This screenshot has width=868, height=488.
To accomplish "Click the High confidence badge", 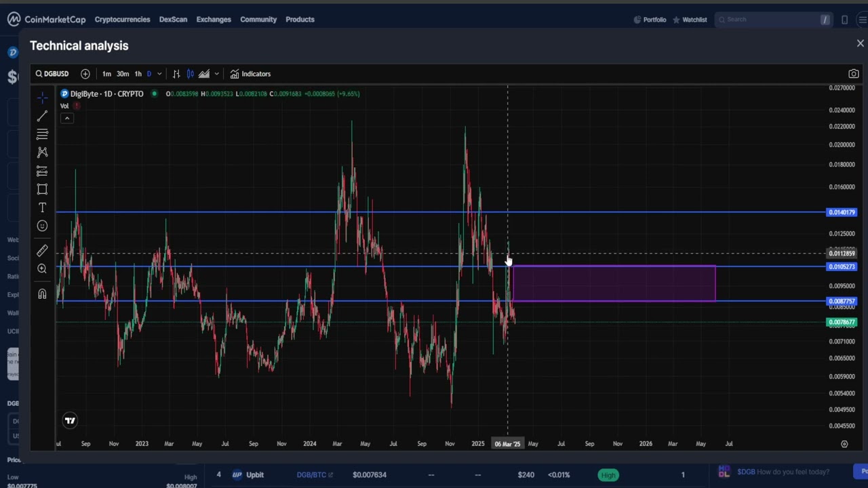I will (608, 475).
